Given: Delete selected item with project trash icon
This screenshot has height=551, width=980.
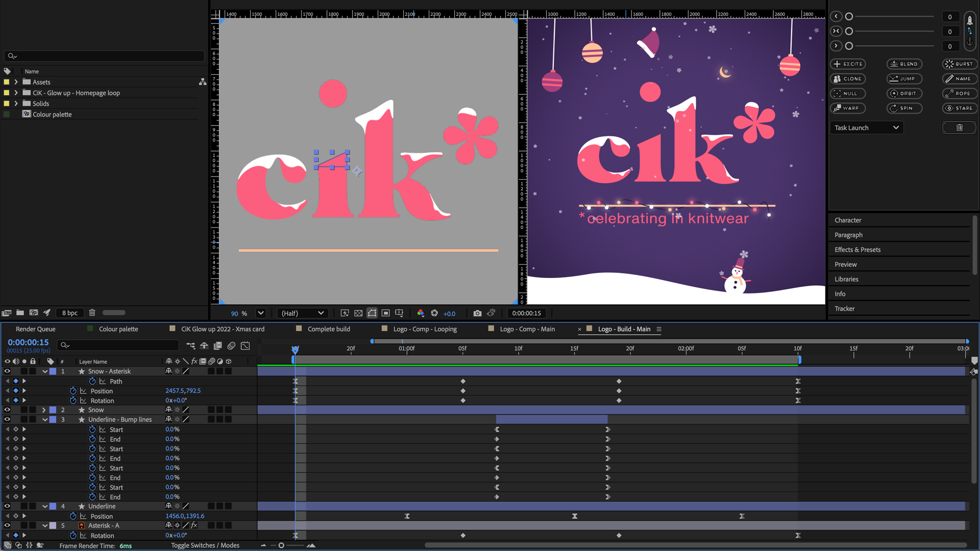Looking at the screenshot, I should (x=92, y=313).
